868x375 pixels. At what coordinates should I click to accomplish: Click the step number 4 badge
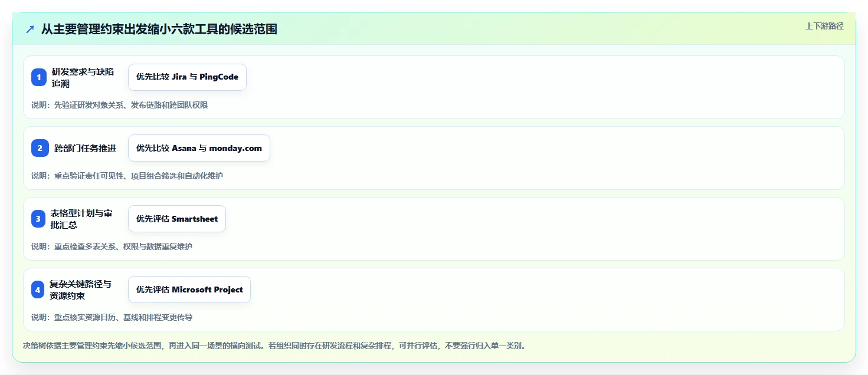[x=38, y=290]
